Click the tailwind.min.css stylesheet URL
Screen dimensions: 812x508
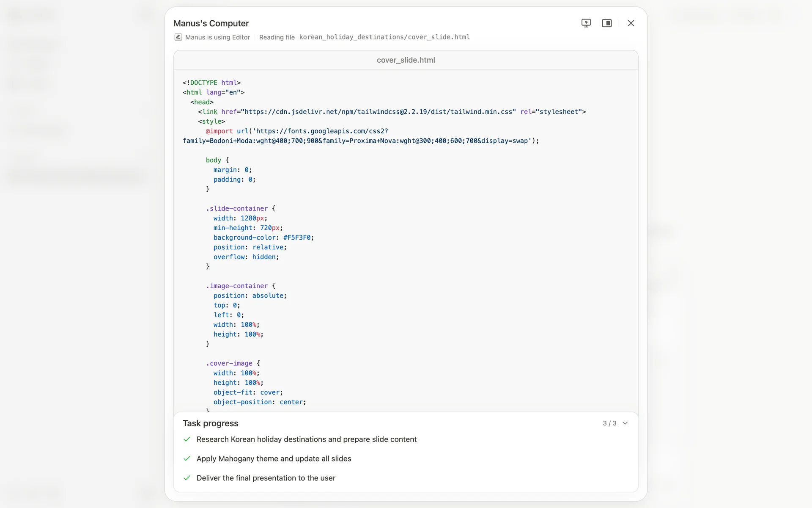(x=378, y=112)
